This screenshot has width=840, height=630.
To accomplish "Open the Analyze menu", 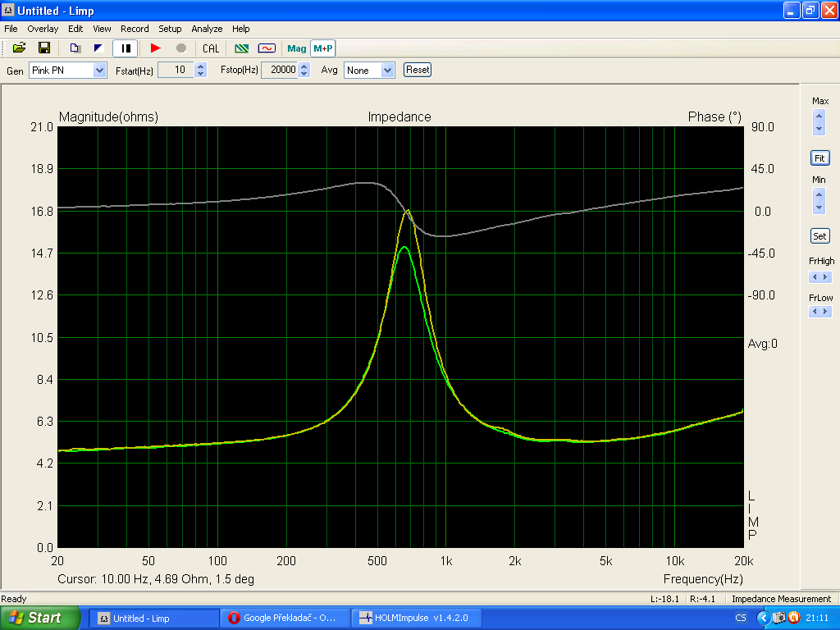I will point(207,29).
